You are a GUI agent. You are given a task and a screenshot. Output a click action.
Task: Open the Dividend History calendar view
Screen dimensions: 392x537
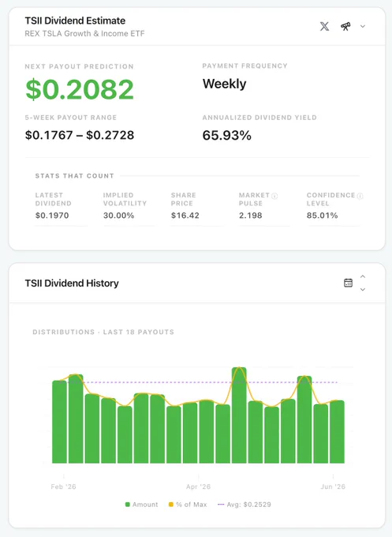(x=348, y=283)
